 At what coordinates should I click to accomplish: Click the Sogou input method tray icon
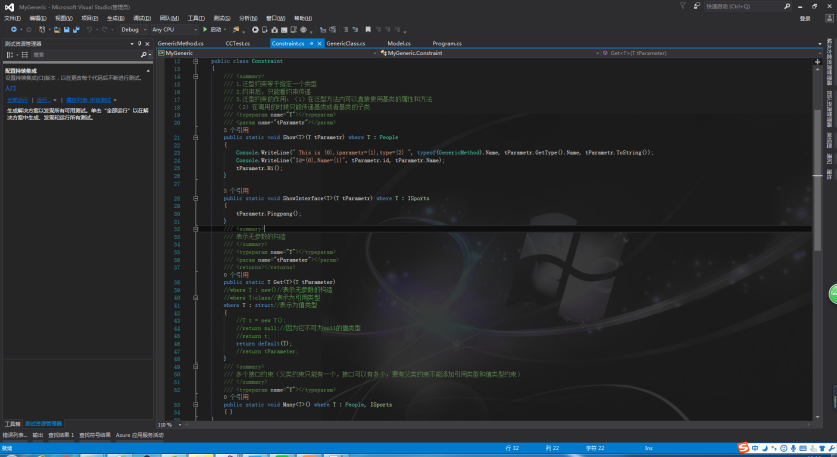point(742,447)
